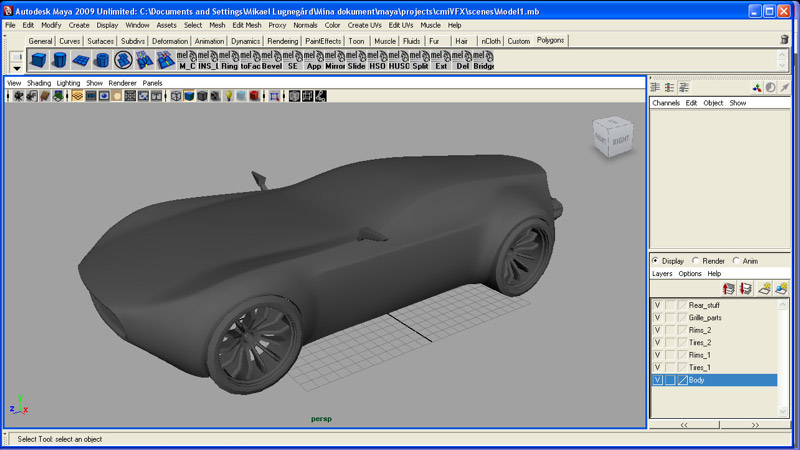Screen dimensions: 800x450
Task: Toggle isolate select icon in panel toolbar
Action: click(x=274, y=96)
